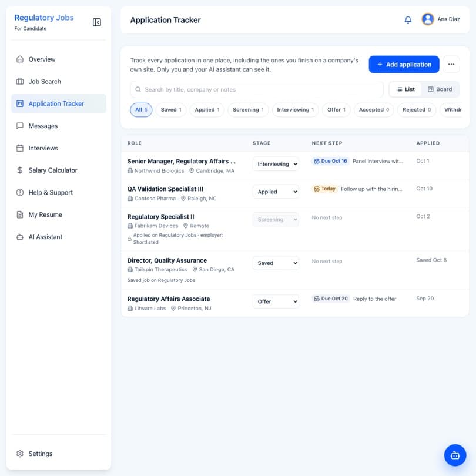476x476 pixels.
Task: Switch to Board view
Action: (x=440, y=89)
